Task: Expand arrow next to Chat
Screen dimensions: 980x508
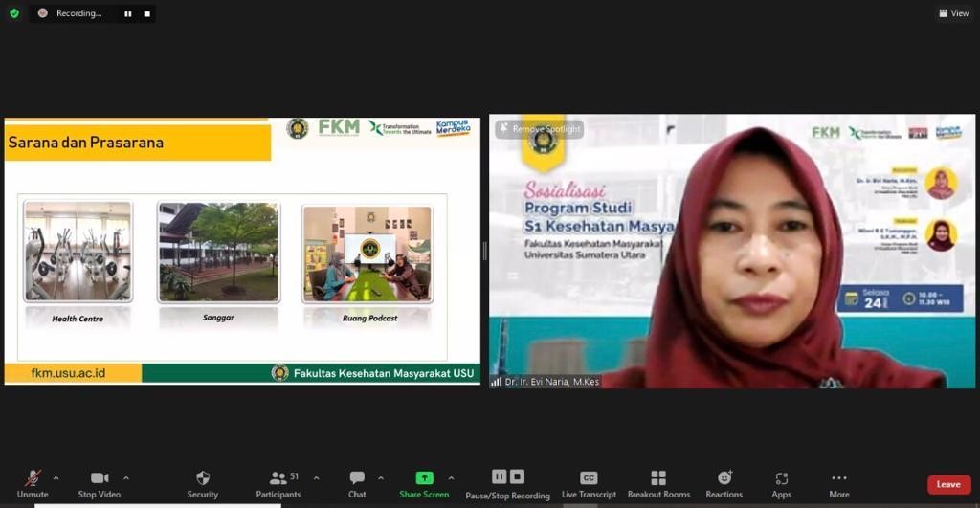Action: (381, 478)
